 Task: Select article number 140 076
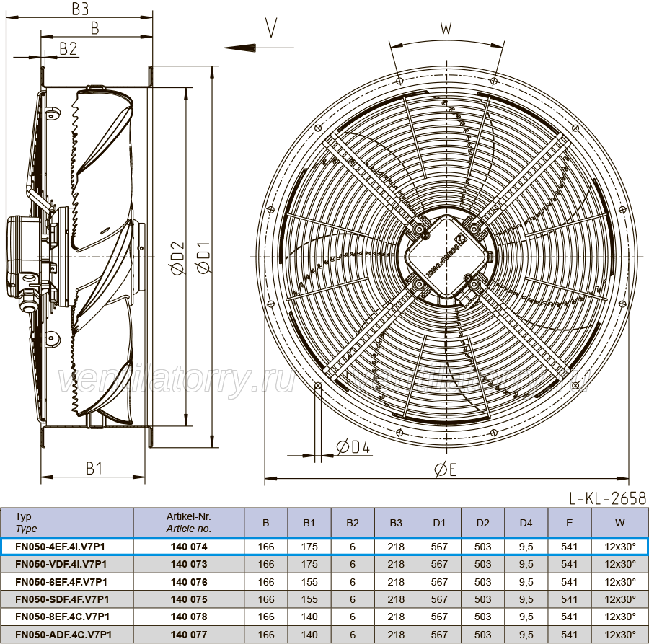click(189, 582)
